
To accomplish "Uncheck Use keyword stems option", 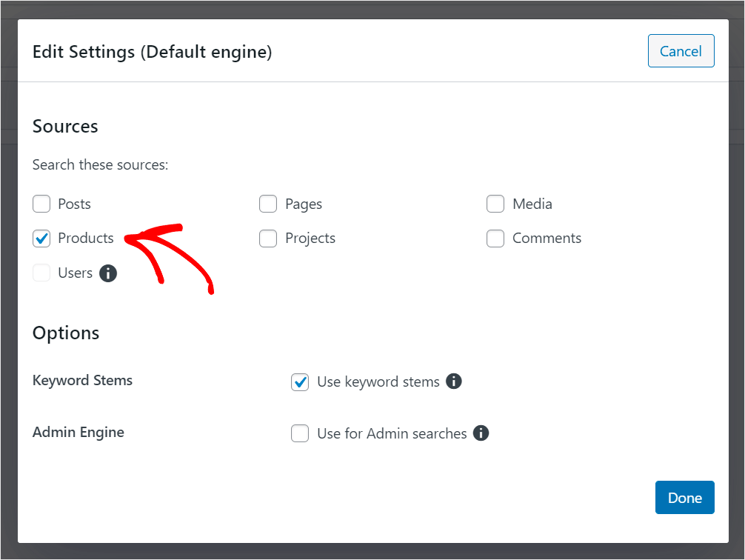I will pyautogui.click(x=300, y=381).
